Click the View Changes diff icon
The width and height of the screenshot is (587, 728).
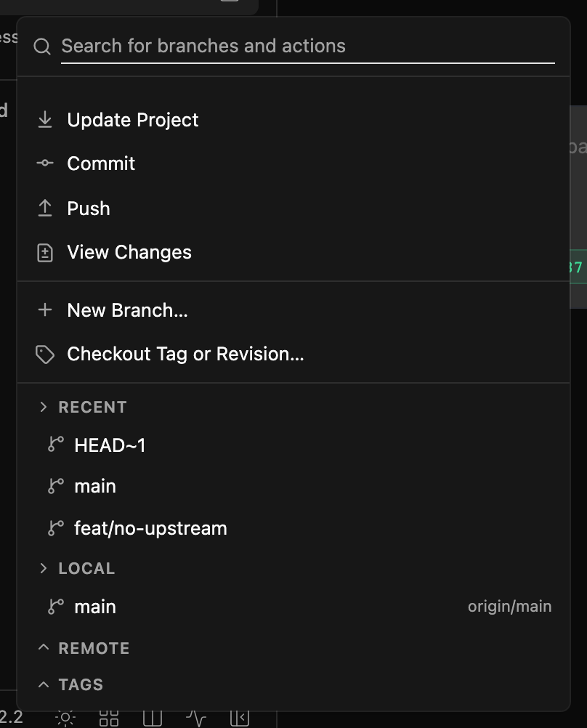click(x=45, y=253)
